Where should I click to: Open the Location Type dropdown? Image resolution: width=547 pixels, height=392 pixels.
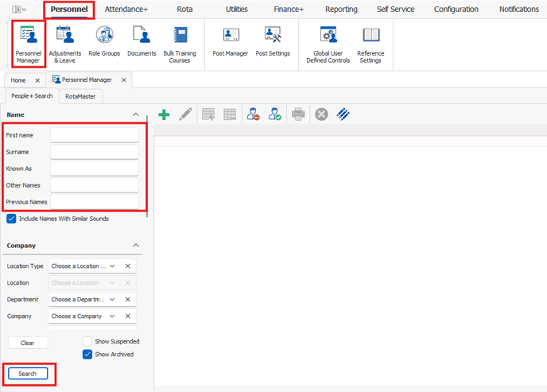tap(112, 266)
